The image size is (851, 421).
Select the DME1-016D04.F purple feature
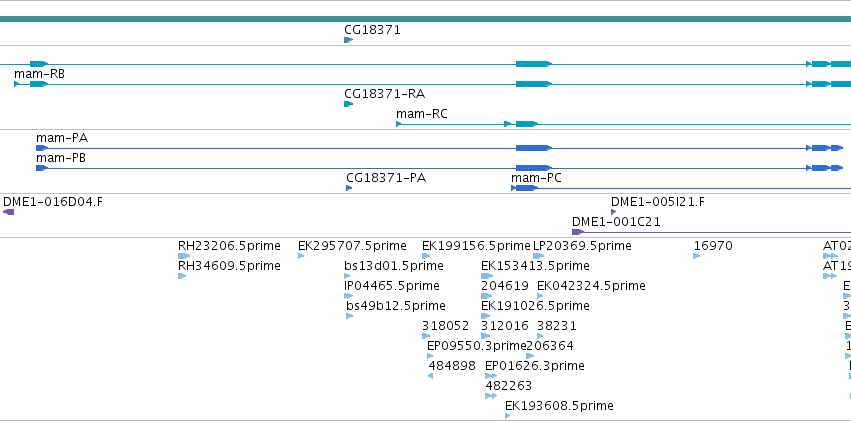(9, 212)
